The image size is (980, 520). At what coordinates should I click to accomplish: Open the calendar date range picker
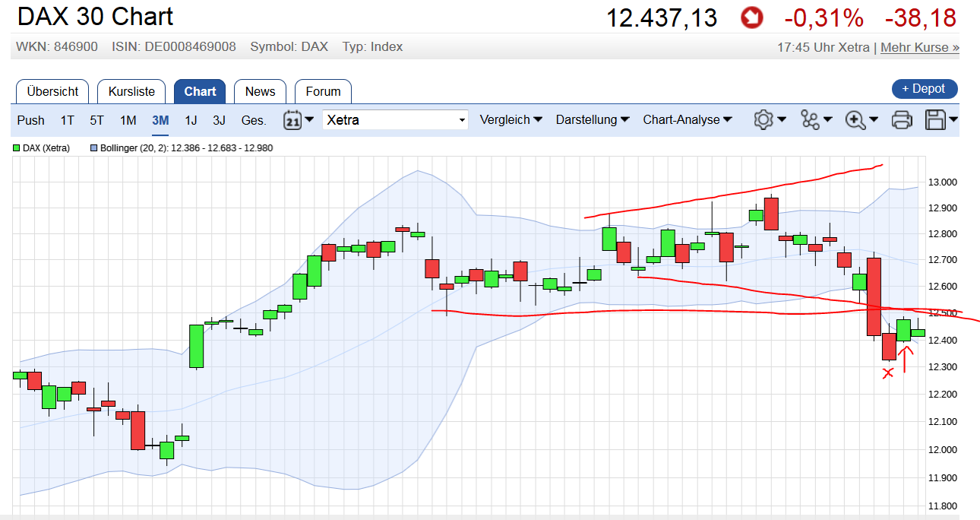tap(299, 120)
